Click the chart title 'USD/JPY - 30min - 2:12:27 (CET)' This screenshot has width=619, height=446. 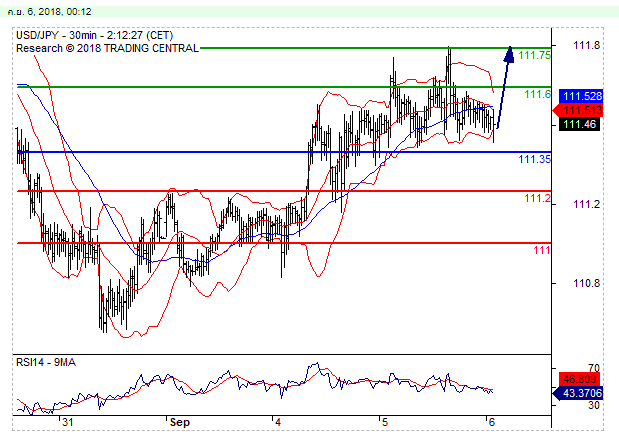click(x=95, y=36)
